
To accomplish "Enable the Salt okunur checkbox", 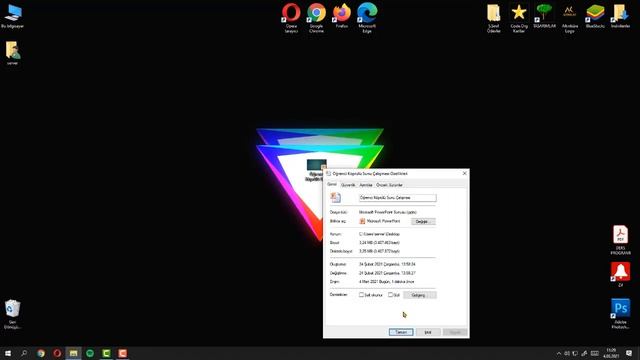I will 361,295.
